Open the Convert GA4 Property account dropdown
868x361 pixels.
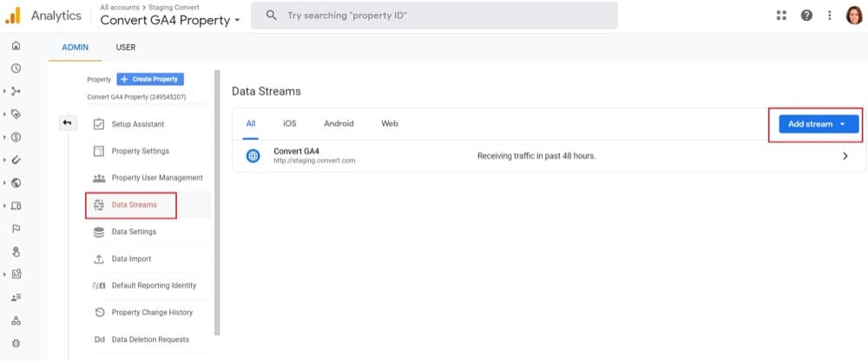tap(170, 21)
